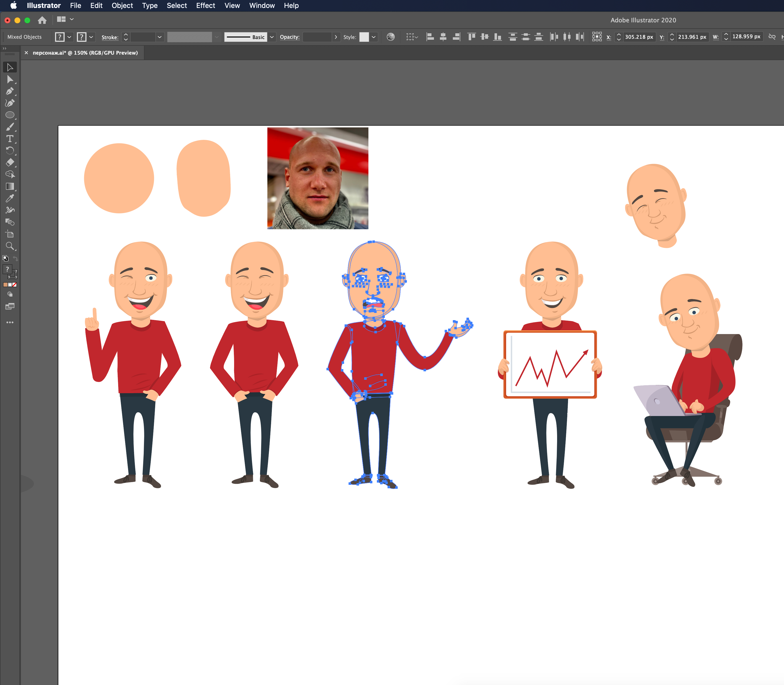Expand the Basic brush definition dropdown

pyautogui.click(x=272, y=37)
